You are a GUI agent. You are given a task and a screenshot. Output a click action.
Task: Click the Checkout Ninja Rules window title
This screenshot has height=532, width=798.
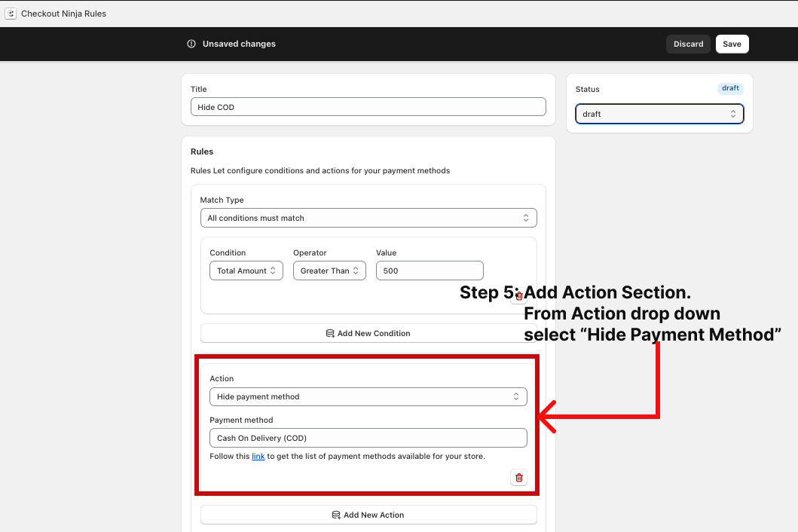pos(63,14)
